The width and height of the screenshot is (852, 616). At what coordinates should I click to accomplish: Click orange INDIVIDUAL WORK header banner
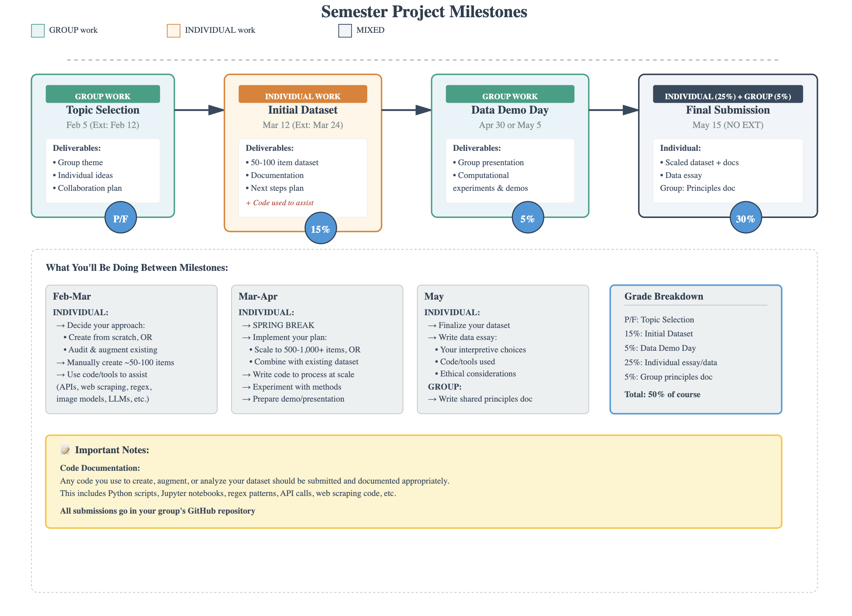tap(303, 94)
